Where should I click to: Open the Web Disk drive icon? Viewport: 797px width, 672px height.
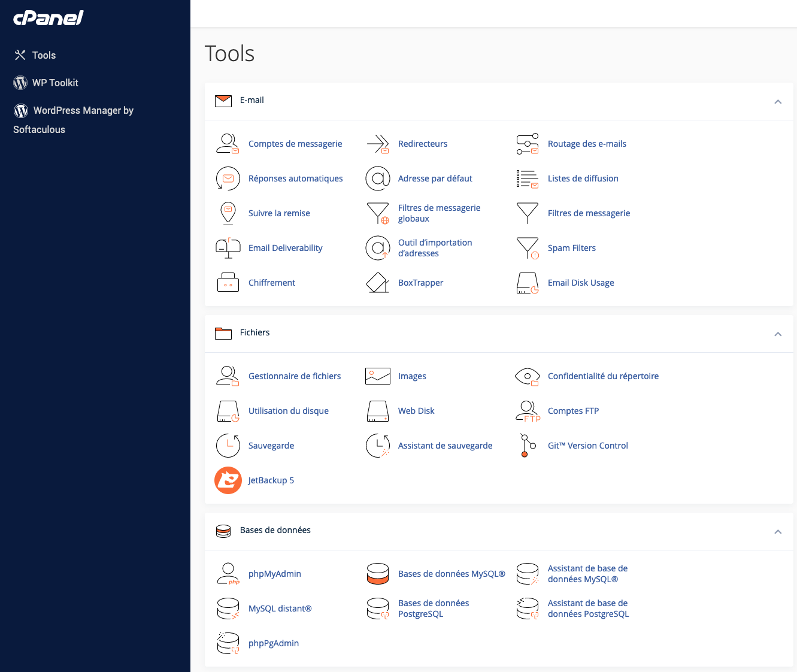click(x=378, y=411)
